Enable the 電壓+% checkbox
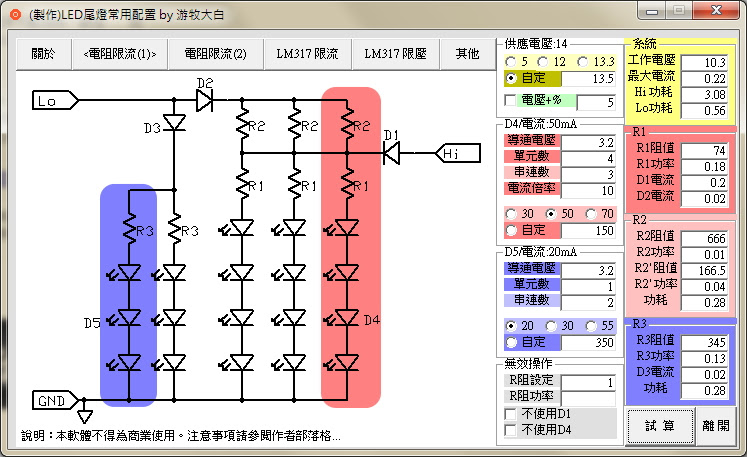 click(512, 101)
